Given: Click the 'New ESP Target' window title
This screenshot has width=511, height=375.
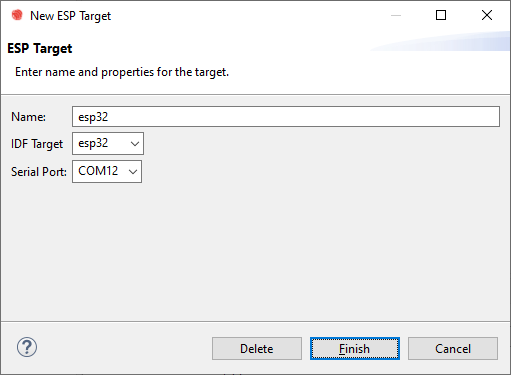Looking at the screenshot, I should [x=70, y=16].
